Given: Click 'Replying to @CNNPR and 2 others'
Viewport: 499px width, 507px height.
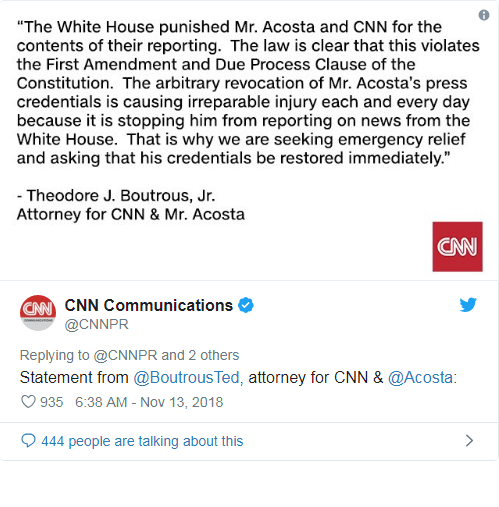Looking at the screenshot, I should pyautogui.click(x=129, y=355).
